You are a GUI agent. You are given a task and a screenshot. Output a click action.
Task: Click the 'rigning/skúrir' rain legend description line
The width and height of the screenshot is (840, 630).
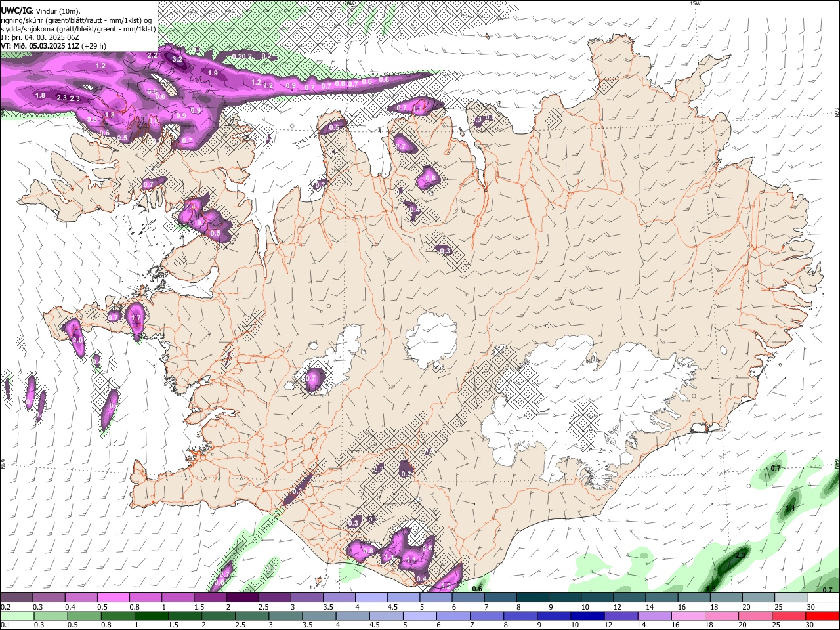click(75, 20)
